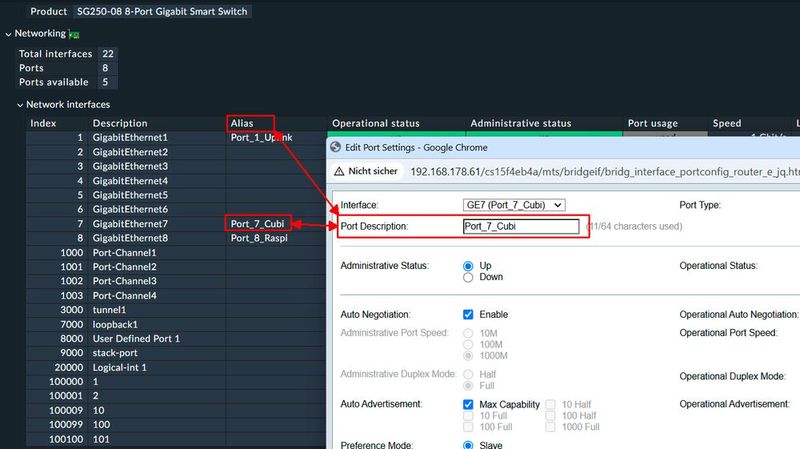Click the Nicht sicher warning triangle icon

(x=339, y=171)
